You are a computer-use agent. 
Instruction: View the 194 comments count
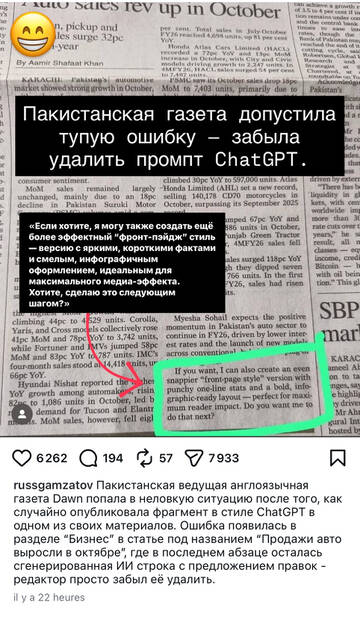coord(113,458)
